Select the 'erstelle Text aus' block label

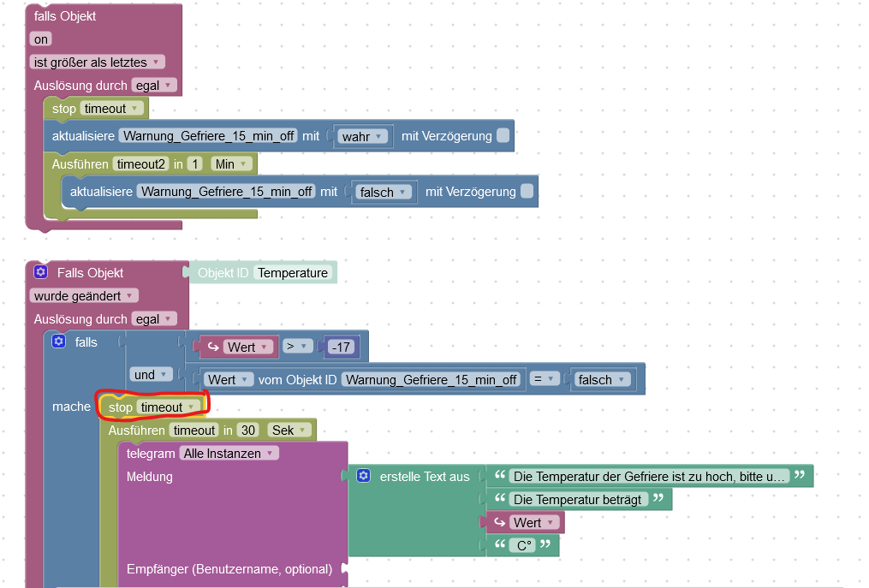pyautogui.click(x=425, y=477)
